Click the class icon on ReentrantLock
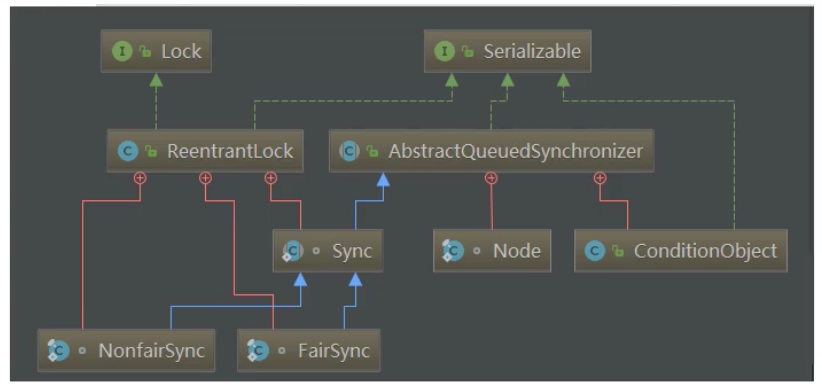Image resolution: width=822 pixels, height=391 pixels. pyautogui.click(x=128, y=151)
